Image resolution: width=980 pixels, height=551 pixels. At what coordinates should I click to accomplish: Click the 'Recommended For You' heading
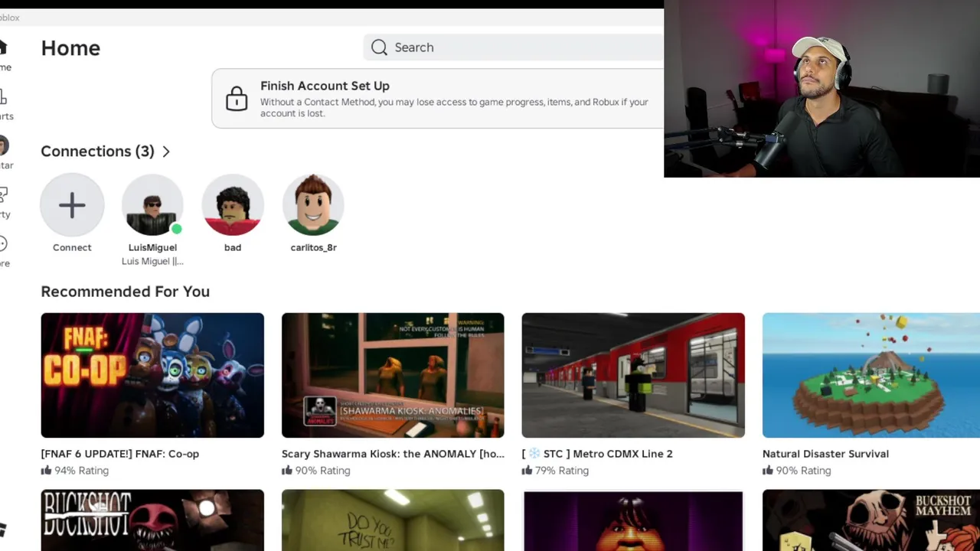[125, 292]
